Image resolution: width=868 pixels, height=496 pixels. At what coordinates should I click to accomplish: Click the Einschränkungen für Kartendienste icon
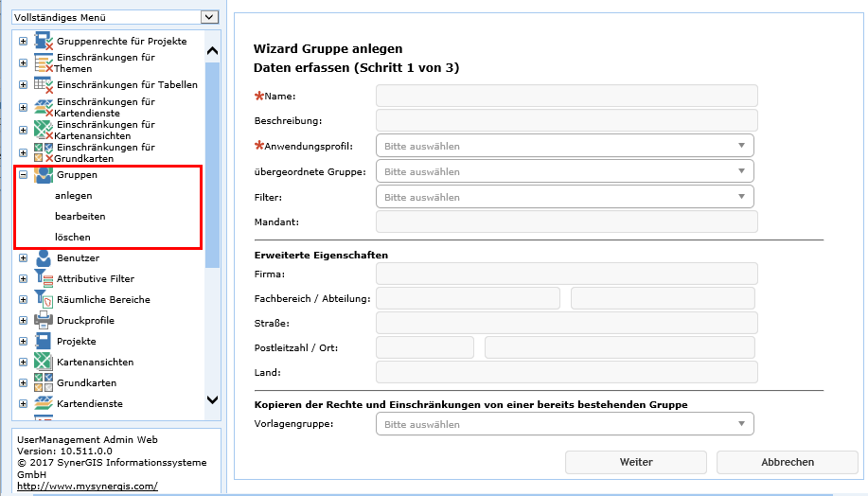pyautogui.click(x=44, y=107)
